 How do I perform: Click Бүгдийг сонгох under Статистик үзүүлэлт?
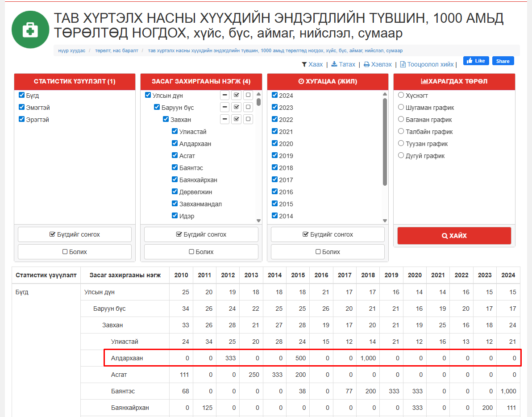tap(75, 234)
